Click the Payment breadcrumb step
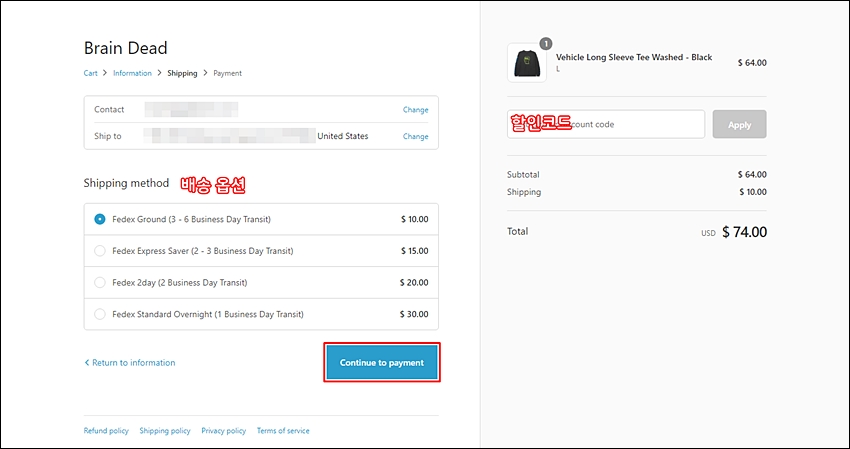This screenshot has width=850, height=449. (x=228, y=73)
